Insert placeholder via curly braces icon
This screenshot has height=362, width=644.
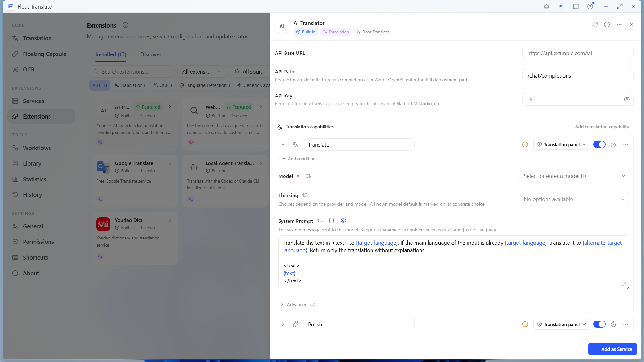pos(332,221)
